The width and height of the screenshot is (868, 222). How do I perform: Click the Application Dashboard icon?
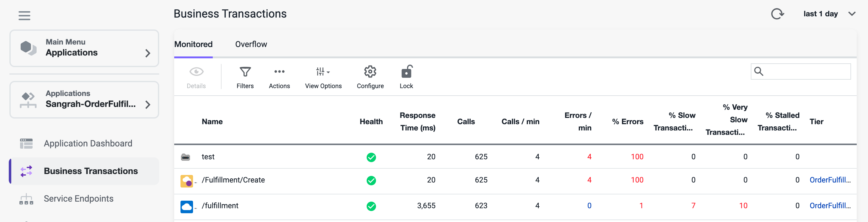point(26,143)
